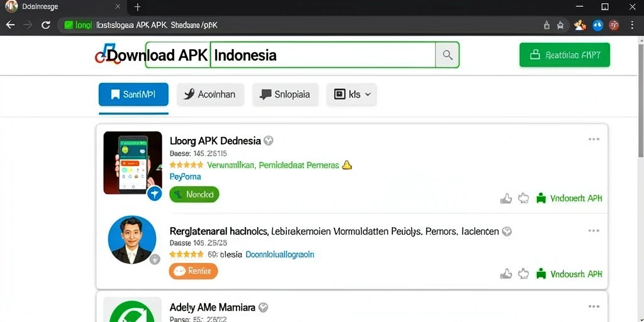Like the Lloorg APK Dednesia result
This screenshot has width=644, height=322.
pos(506,199)
